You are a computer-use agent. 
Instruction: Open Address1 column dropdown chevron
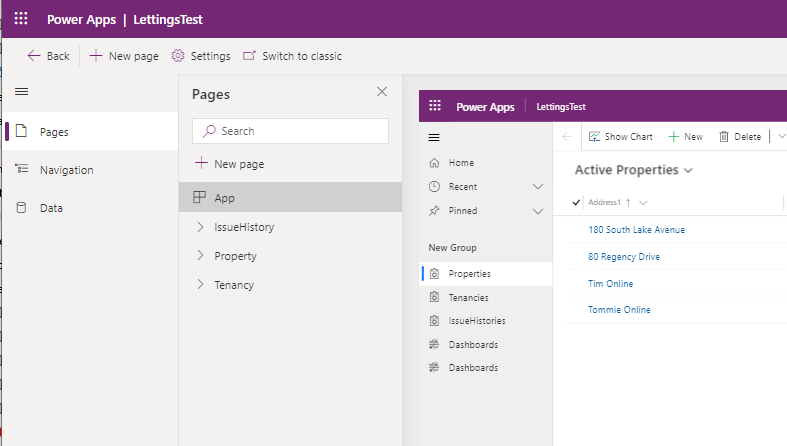(643, 203)
